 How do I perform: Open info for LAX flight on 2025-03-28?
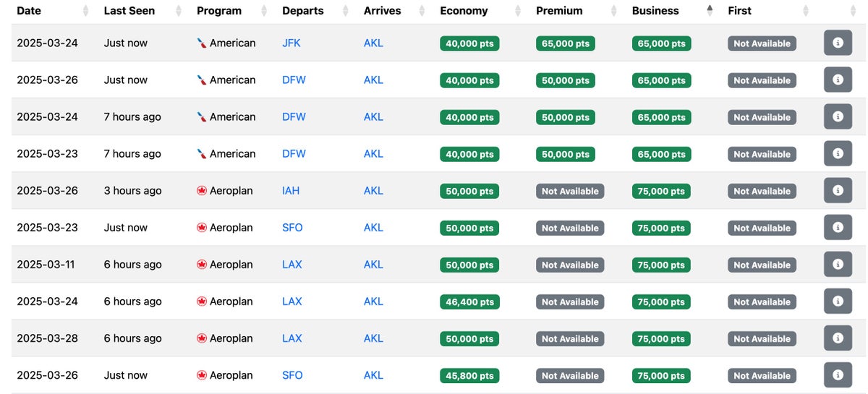pos(838,338)
